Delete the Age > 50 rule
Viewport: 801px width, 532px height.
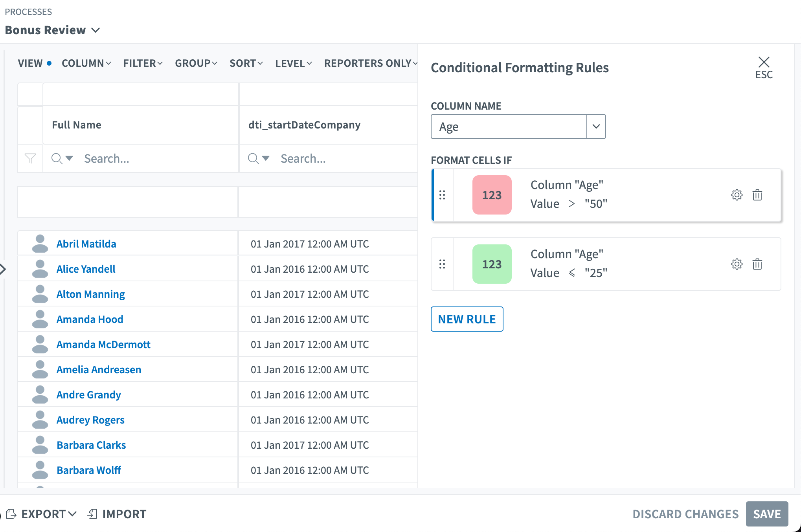pyautogui.click(x=757, y=195)
